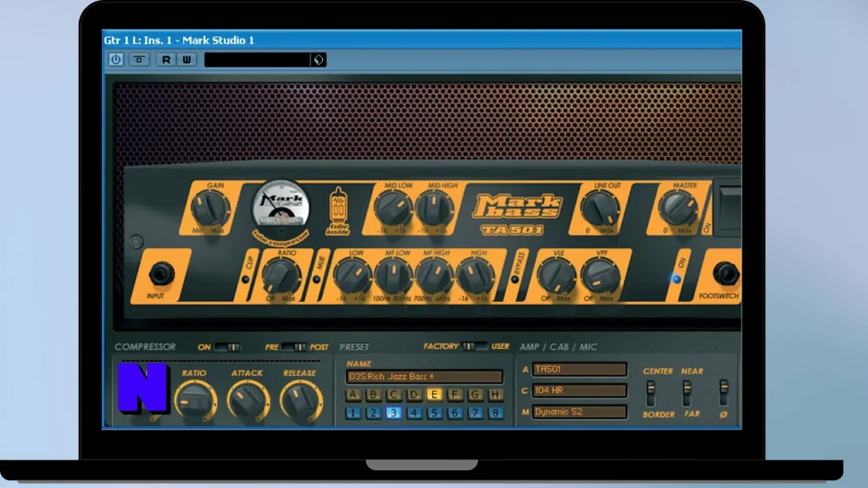Toggle the EQ BYPASS LED button
Viewport: 868px width, 488px height.
pos(515,280)
